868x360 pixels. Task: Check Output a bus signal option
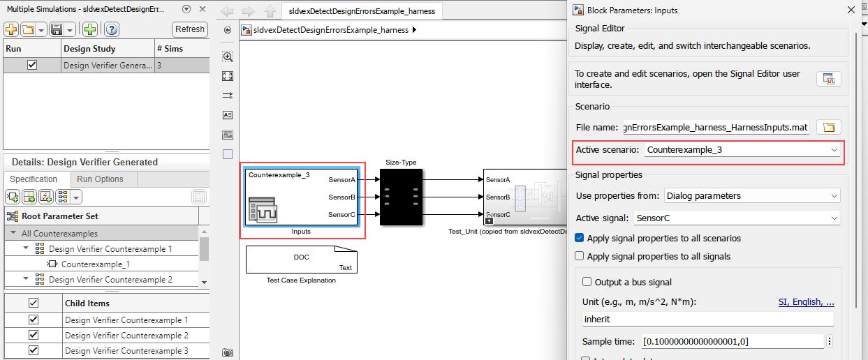(587, 283)
